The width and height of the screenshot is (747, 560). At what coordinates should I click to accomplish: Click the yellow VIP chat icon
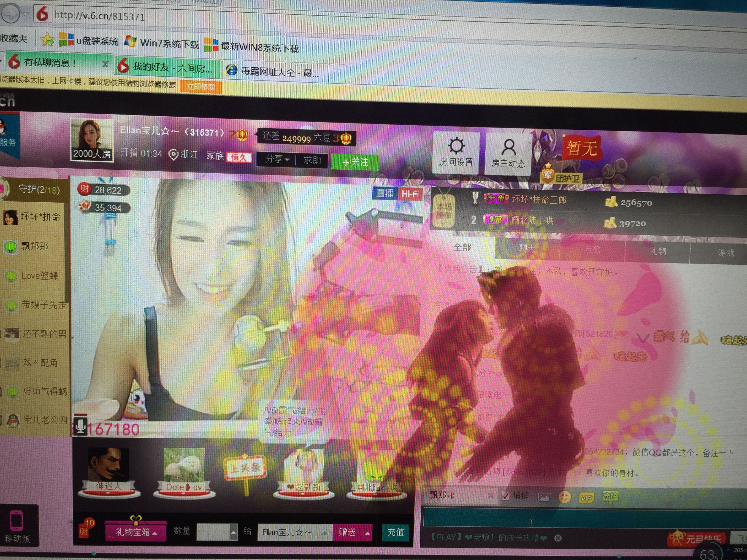586,498
